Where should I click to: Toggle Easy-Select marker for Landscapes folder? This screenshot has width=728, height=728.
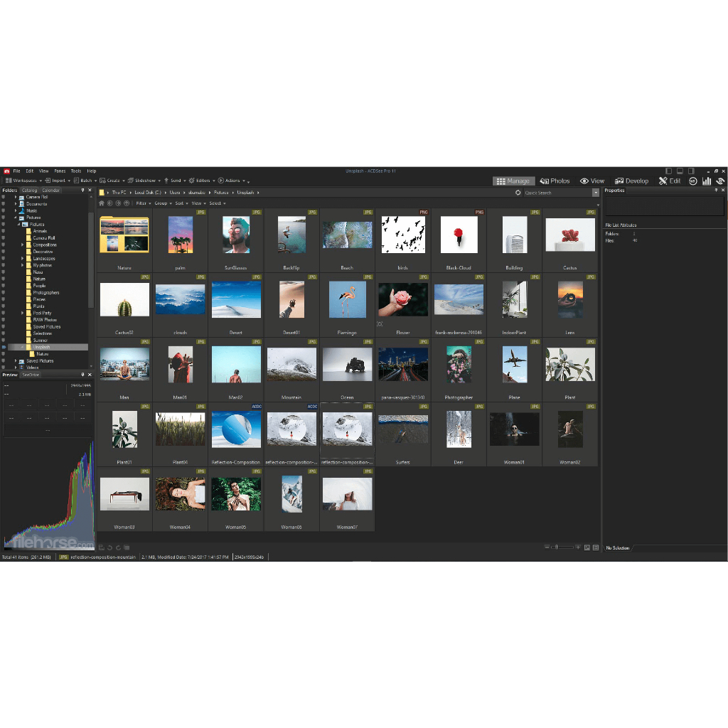4,258
